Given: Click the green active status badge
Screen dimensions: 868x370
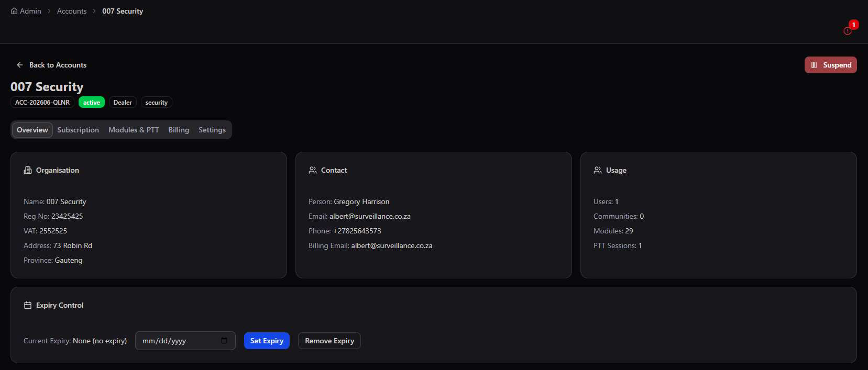Looking at the screenshot, I should (x=92, y=103).
